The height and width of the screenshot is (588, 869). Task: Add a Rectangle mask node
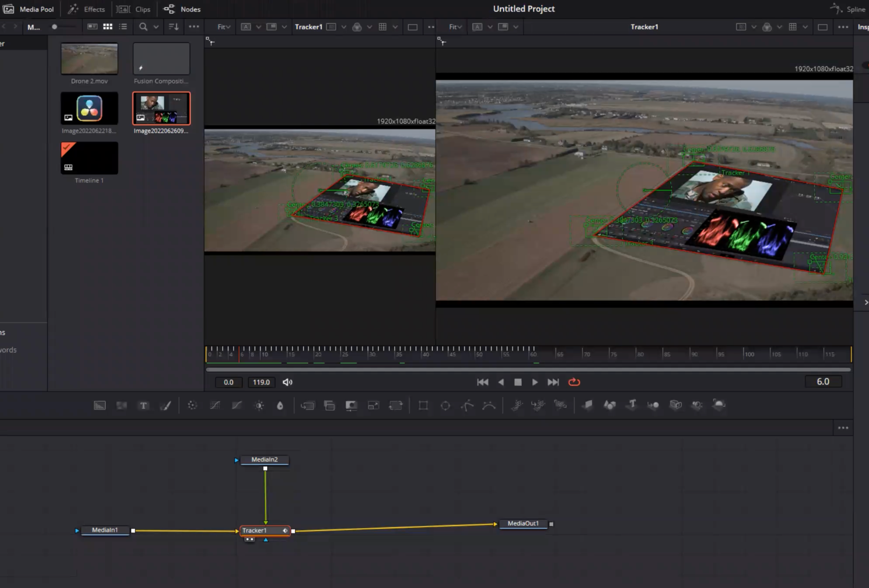click(423, 406)
